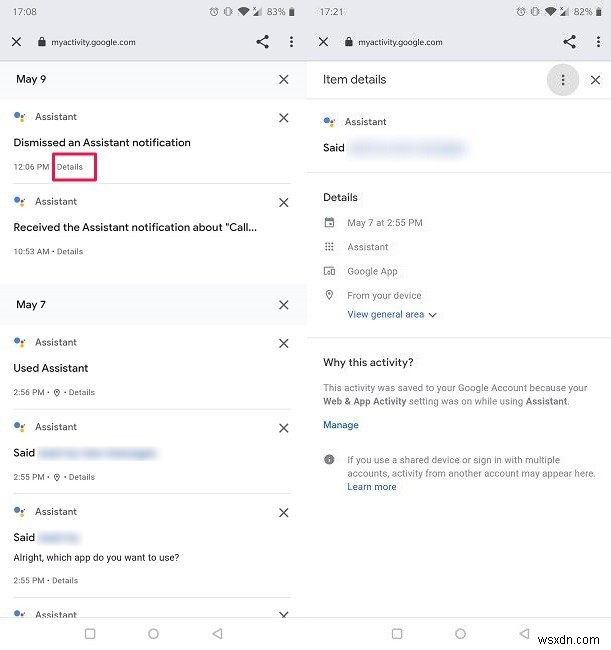Tap Assistant logo on Dismissed notification entry
The image size is (611, 650).
coord(19,117)
